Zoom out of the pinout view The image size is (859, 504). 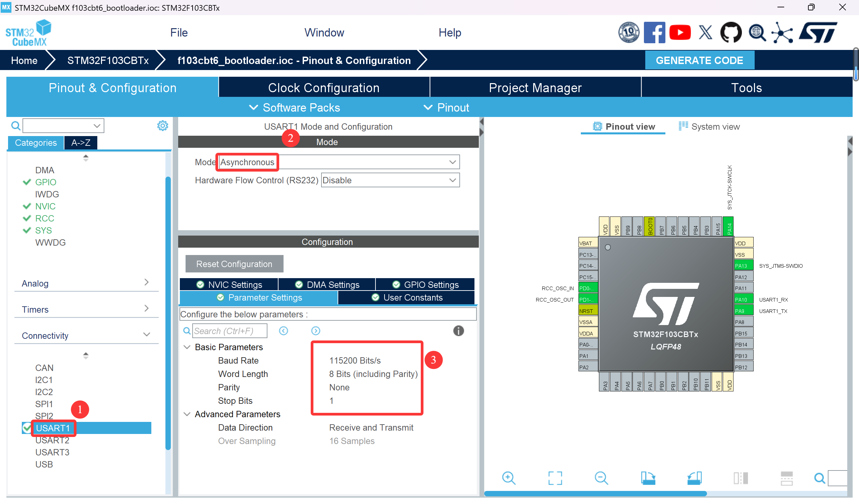click(x=601, y=478)
